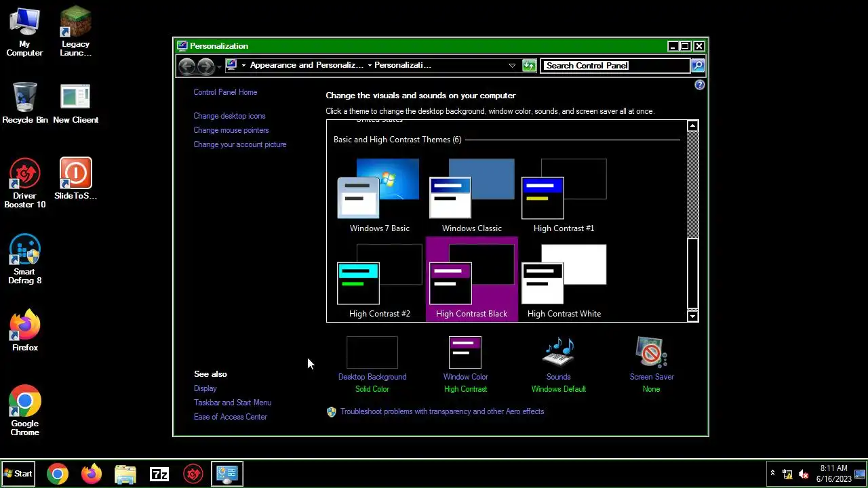Select the Recycle Bin desktop icon
868x488 pixels.
pyautogui.click(x=25, y=104)
